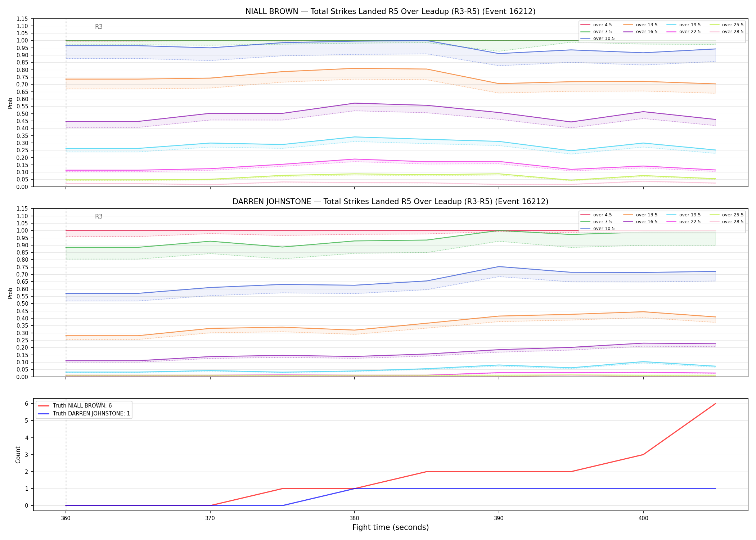Image resolution: width=756 pixels, height=540 pixels.
Task: Select 'over 4.5' in Darren Johnstone legend
Action: tap(596, 215)
